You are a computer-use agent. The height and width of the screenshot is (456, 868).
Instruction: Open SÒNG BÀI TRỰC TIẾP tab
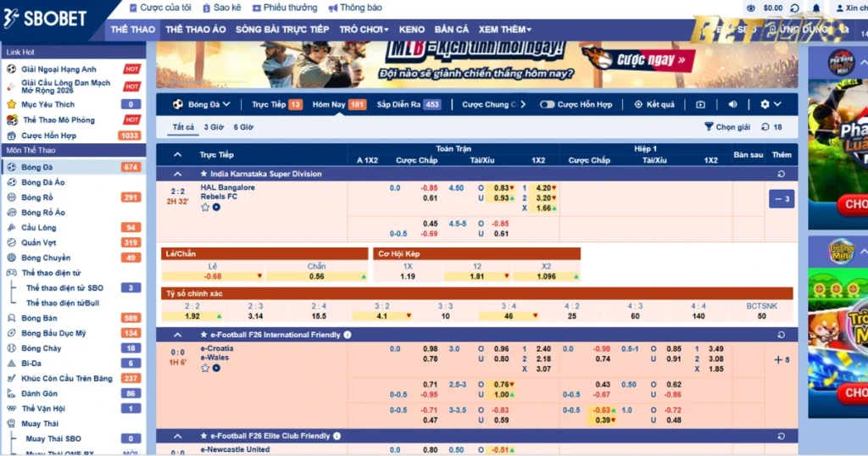(x=282, y=30)
